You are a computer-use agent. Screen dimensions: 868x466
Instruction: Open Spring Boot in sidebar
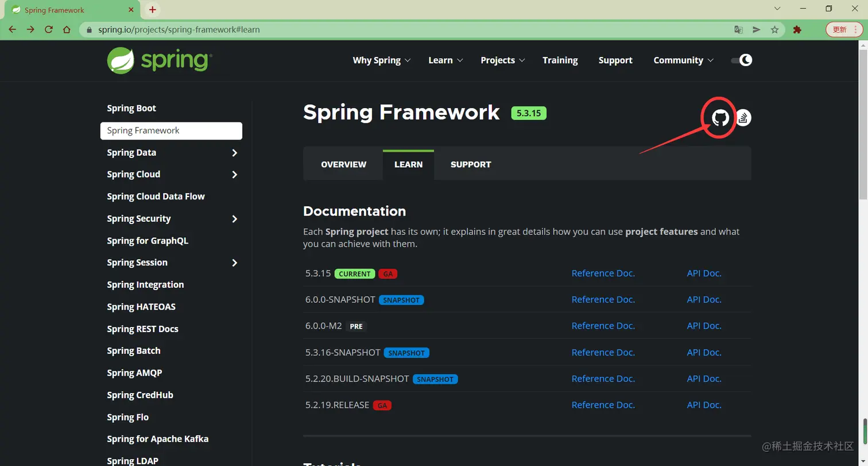(x=131, y=108)
